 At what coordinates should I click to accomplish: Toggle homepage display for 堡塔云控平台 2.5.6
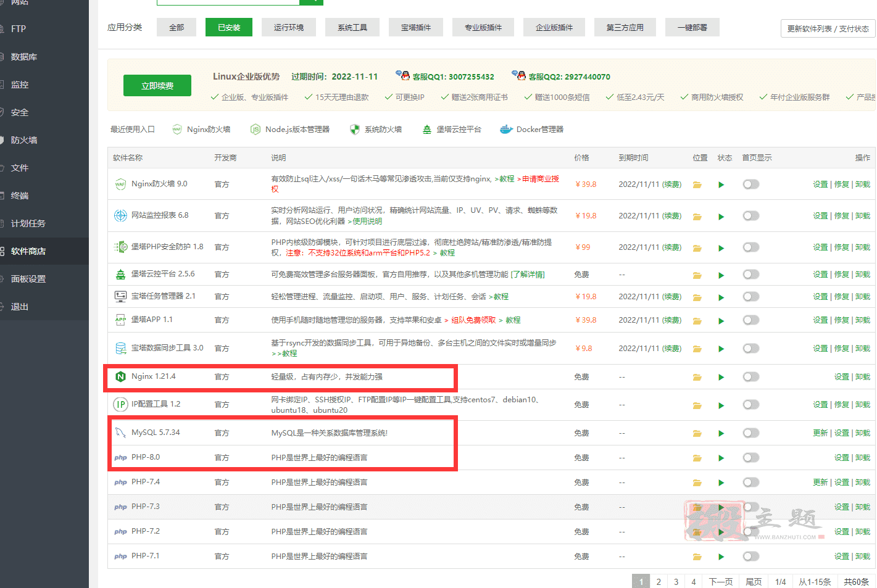click(x=751, y=275)
